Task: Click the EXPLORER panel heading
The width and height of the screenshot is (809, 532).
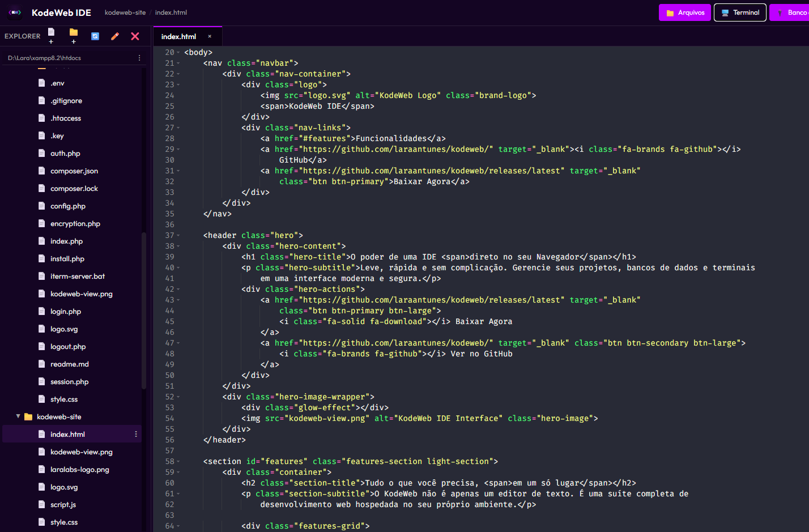Action: coord(23,36)
